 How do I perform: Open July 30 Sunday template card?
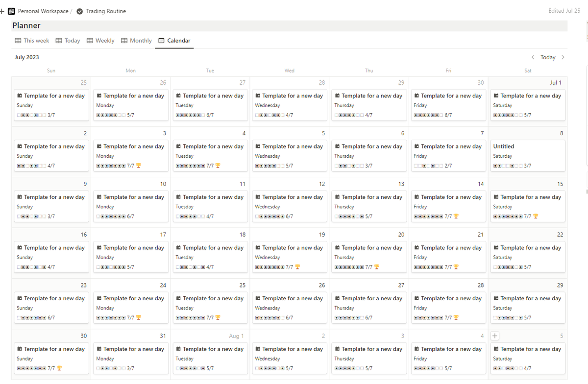pyautogui.click(x=52, y=359)
